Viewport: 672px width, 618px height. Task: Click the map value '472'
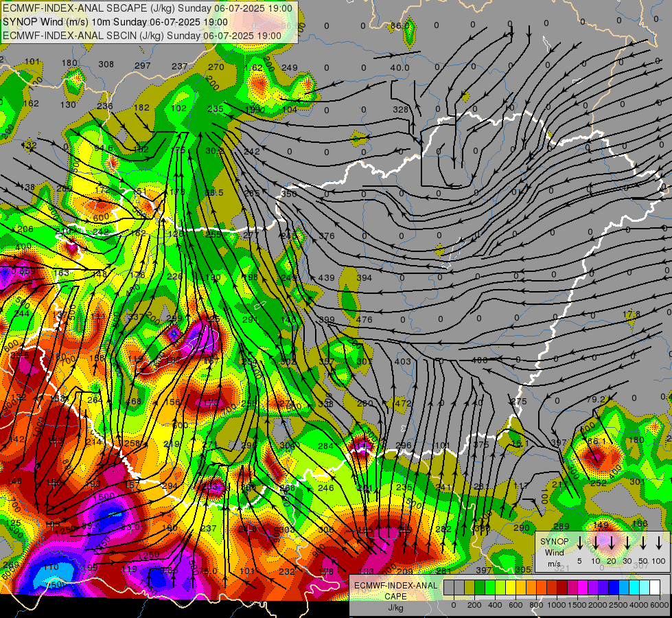click(403, 404)
